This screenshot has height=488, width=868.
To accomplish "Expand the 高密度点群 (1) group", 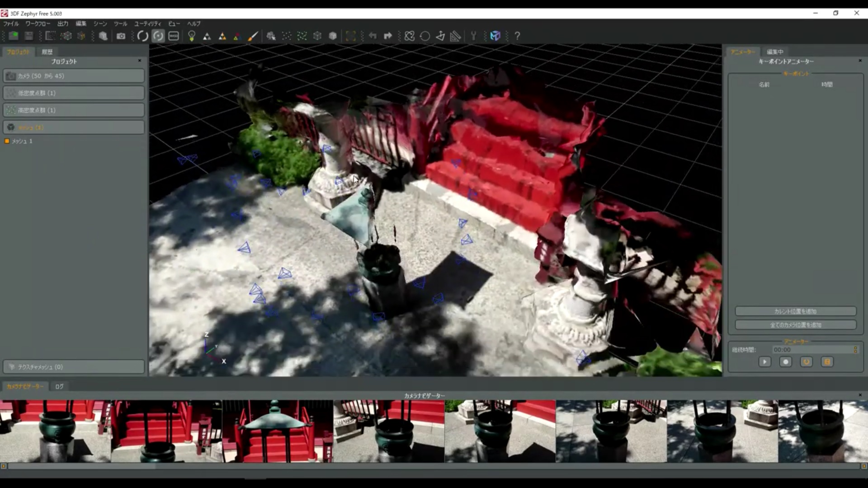I will [74, 110].
